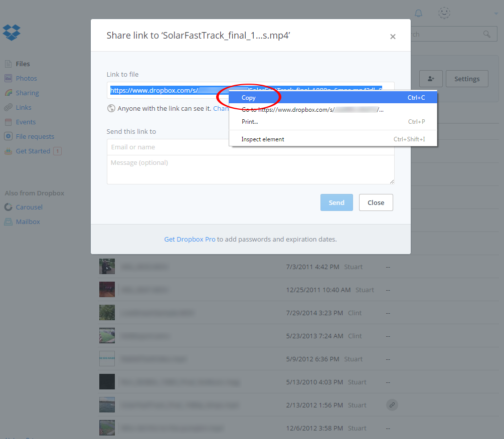This screenshot has width=504, height=439.
Task: Choose Copy in the context menu
Action: coord(333,97)
